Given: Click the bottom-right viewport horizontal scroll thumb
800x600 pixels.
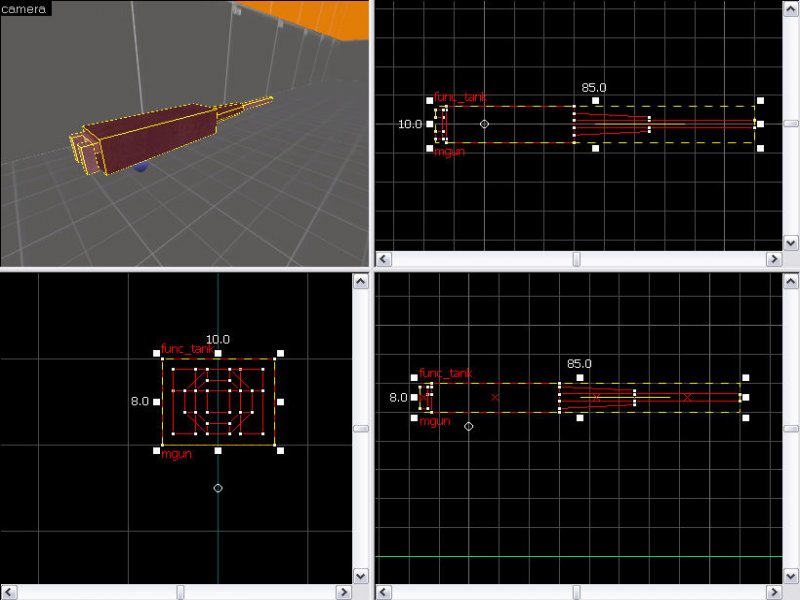Looking at the screenshot, I should pyautogui.click(x=576, y=592).
